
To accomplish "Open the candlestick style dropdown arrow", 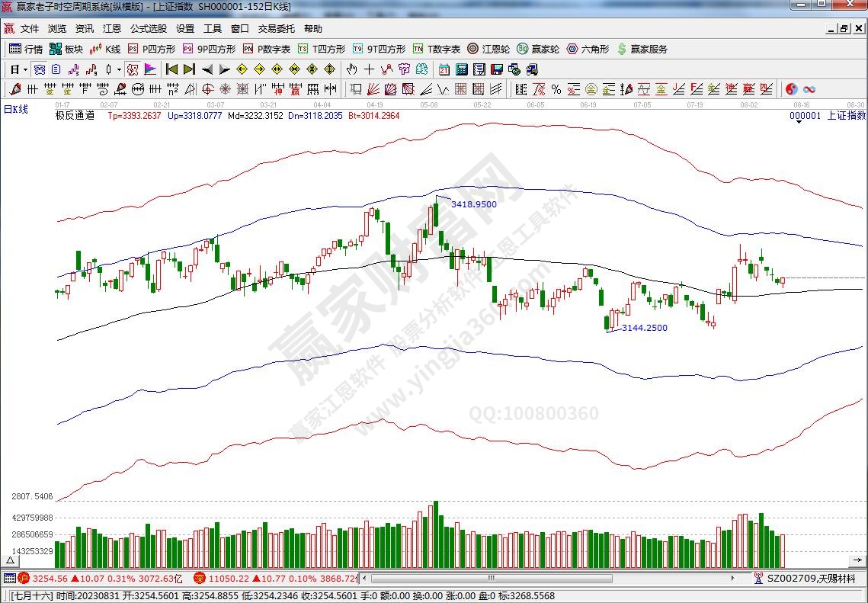I will pyautogui.click(x=119, y=69).
